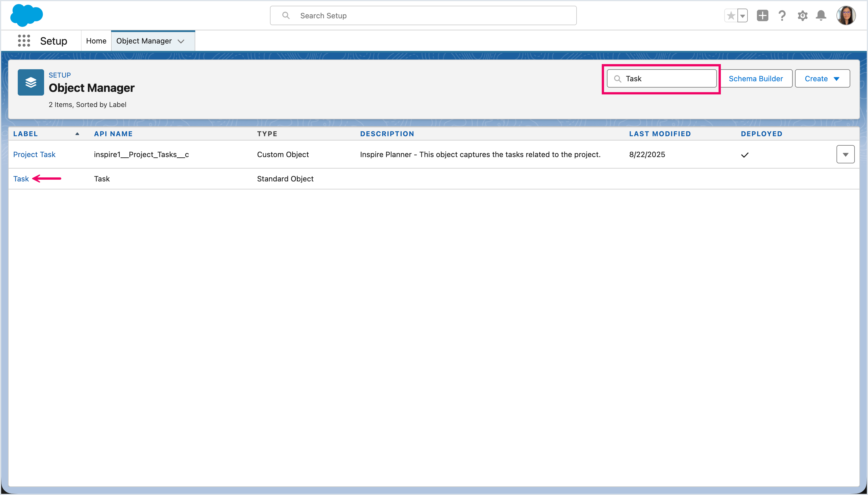Sort by the Label column header
Screen dimensions: 868x495
point(25,134)
